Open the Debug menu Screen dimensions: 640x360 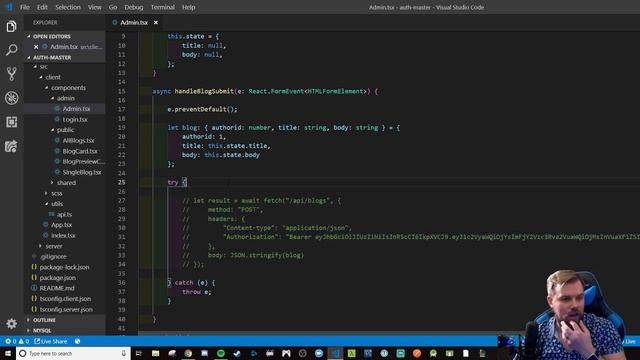click(133, 7)
